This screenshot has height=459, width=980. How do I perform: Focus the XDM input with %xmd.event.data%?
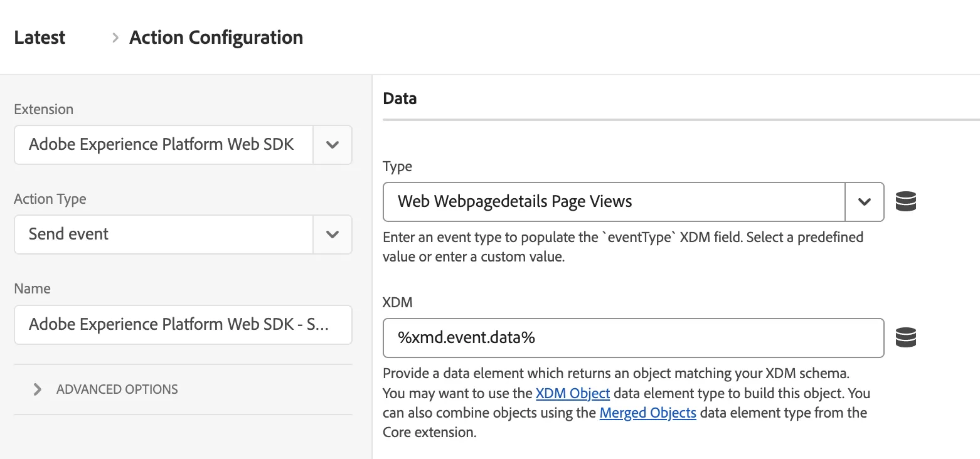tap(634, 338)
